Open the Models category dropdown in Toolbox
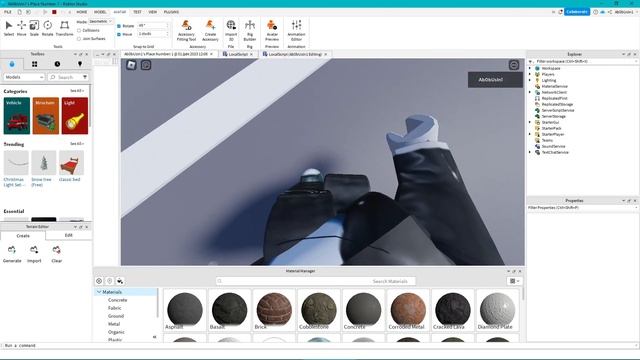640x360 pixels. 24,77
